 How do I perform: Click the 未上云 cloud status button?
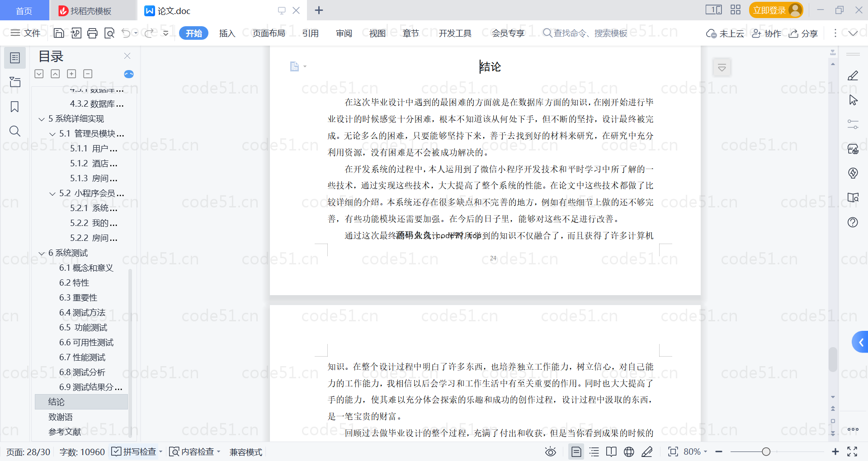click(725, 33)
